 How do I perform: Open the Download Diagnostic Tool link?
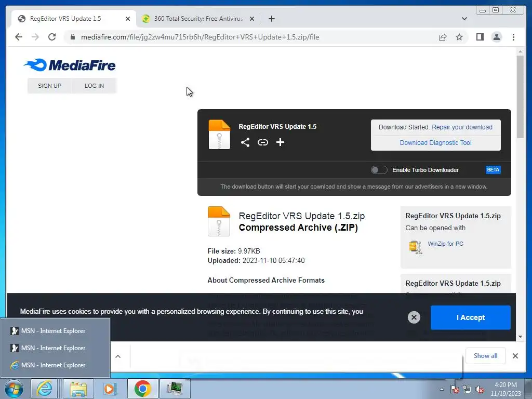click(x=436, y=143)
